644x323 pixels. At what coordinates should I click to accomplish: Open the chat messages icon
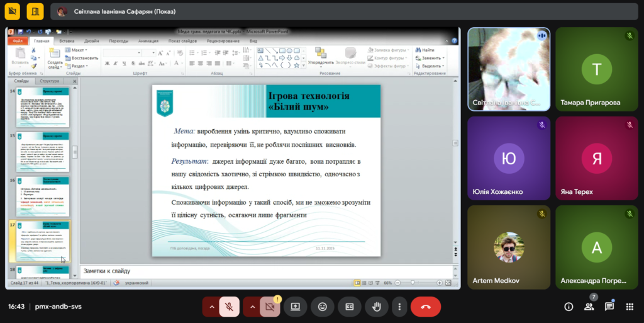click(x=609, y=307)
